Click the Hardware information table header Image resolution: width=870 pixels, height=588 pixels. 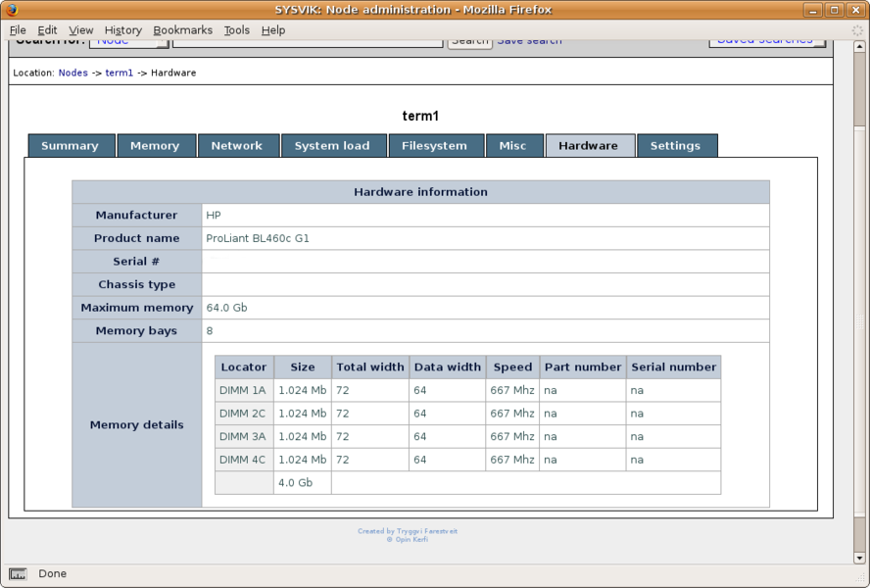click(x=420, y=192)
